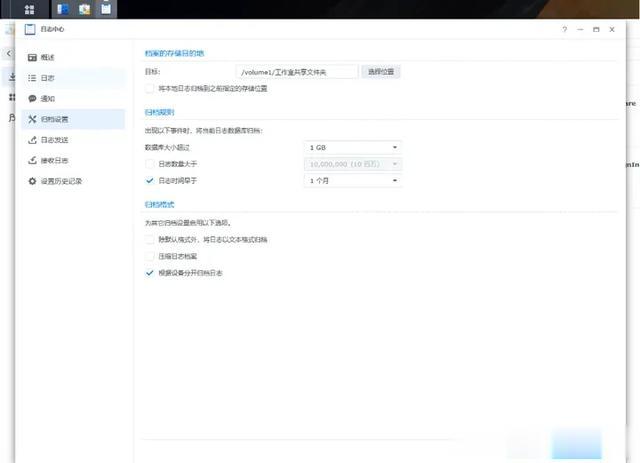
Task: Maximize the Log Center window
Action: [596, 29]
